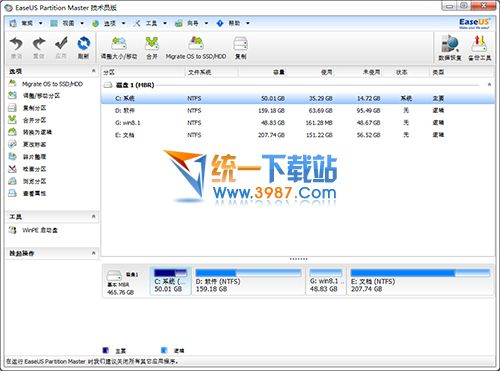The image size is (500, 371).
Task: Open the 数据恢复 data recovery tool
Action: point(450,48)
